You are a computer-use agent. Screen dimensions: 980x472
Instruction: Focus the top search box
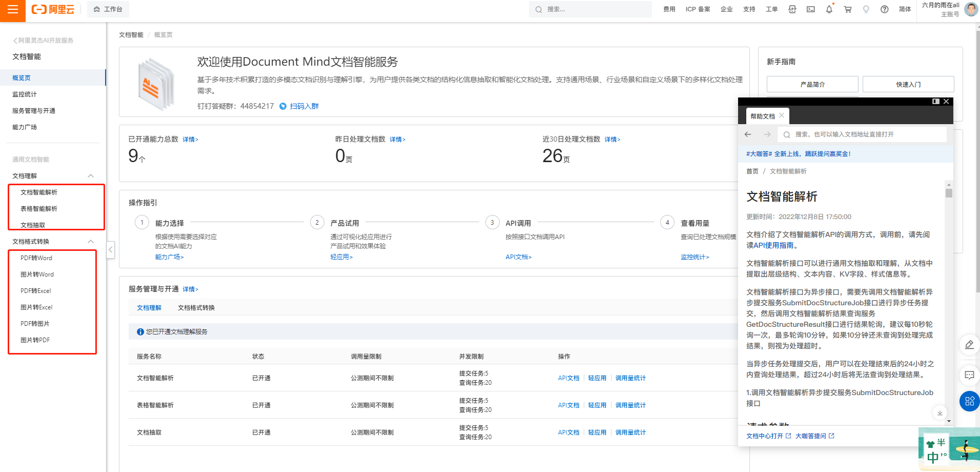pos(590,9)
